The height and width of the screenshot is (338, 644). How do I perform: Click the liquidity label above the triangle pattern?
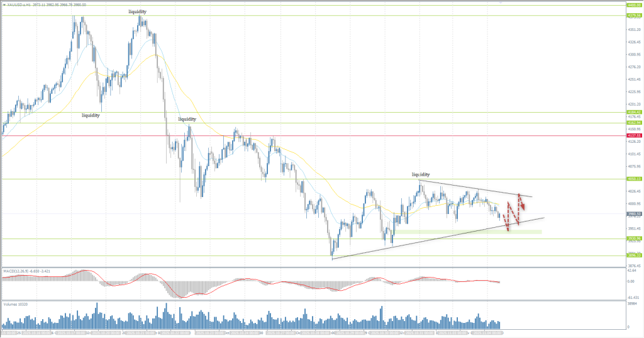421,174
